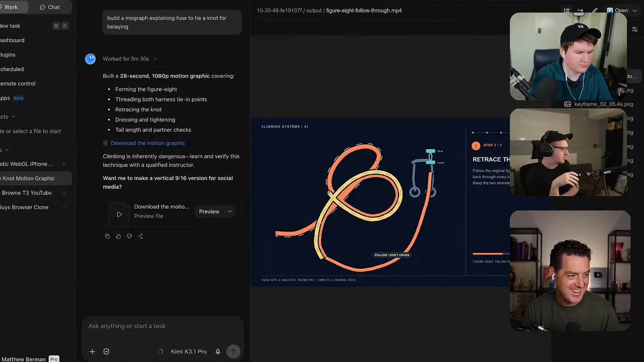Click the share icon below the response
Image resolution: width=644 pixels, height=362 pixels.
click(x=140, y=236)
